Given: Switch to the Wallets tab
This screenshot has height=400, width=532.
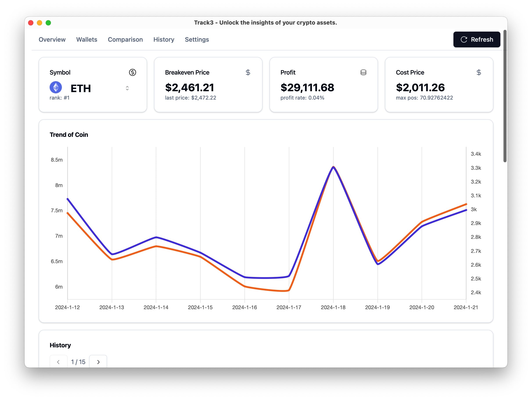Looking at the screenshot, I should [87, 39].
